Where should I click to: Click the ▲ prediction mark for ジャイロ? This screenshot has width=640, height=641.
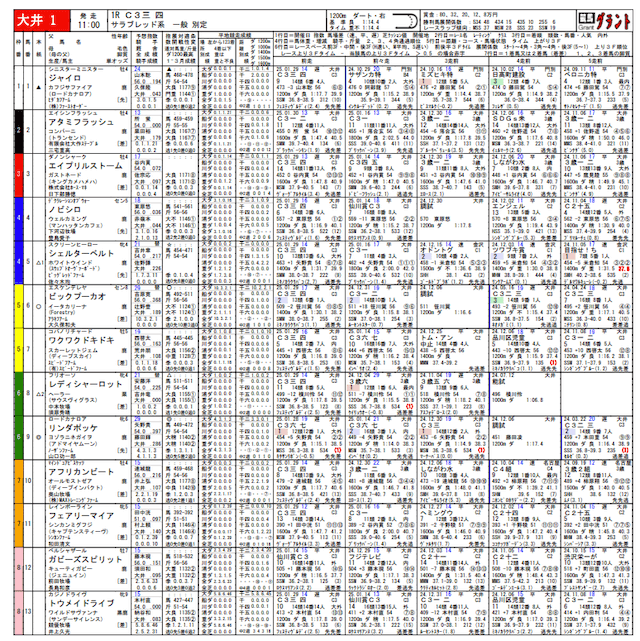pyautogui.click(x=39, y=87)
